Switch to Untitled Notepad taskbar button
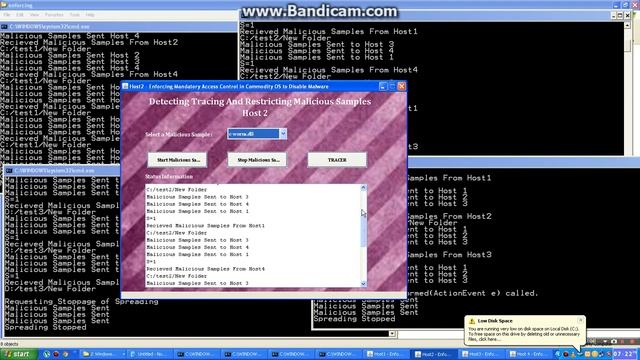The height and width of the screenshot is (360, 640). [150, 354]
